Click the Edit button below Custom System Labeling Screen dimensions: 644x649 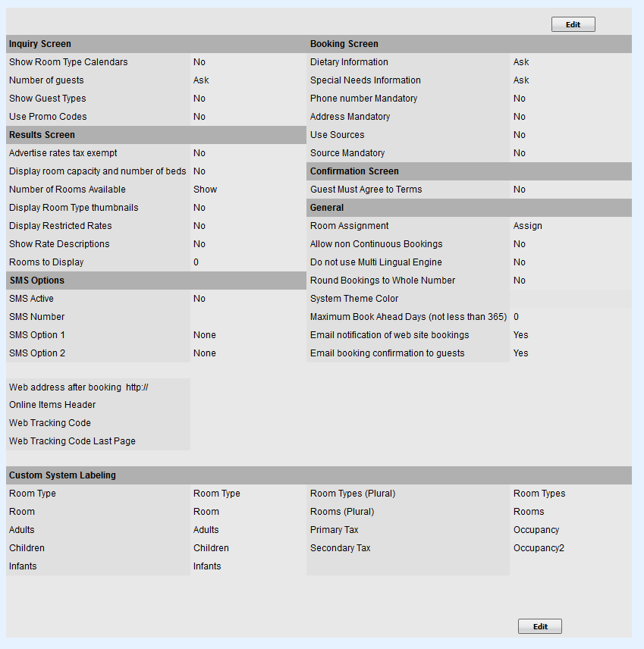(x=540, y=626)
